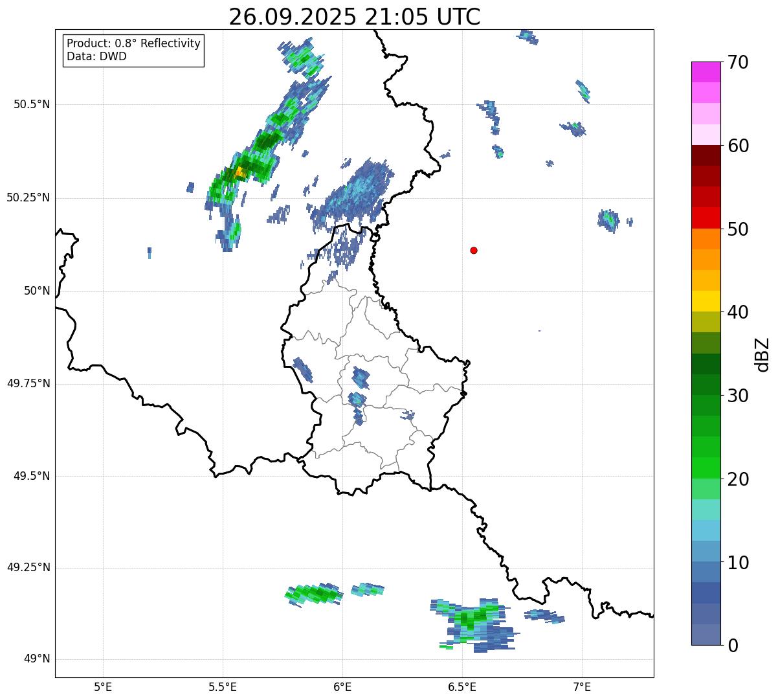
Task: Click the dark maroon colorbar segment below 60
Action: pyautogui.click(x=706, y=155)
